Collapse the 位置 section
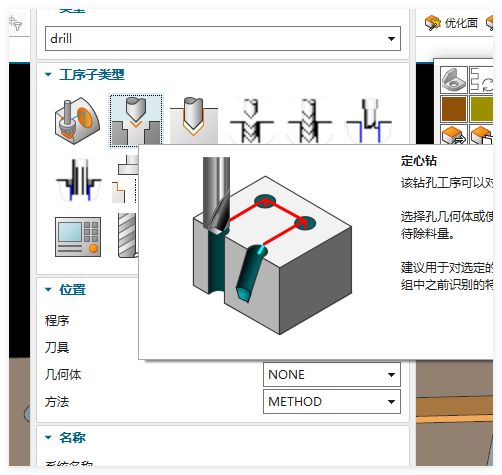Image resolution: width=502 pixels, height=475 pixels. tap(48, 289)
